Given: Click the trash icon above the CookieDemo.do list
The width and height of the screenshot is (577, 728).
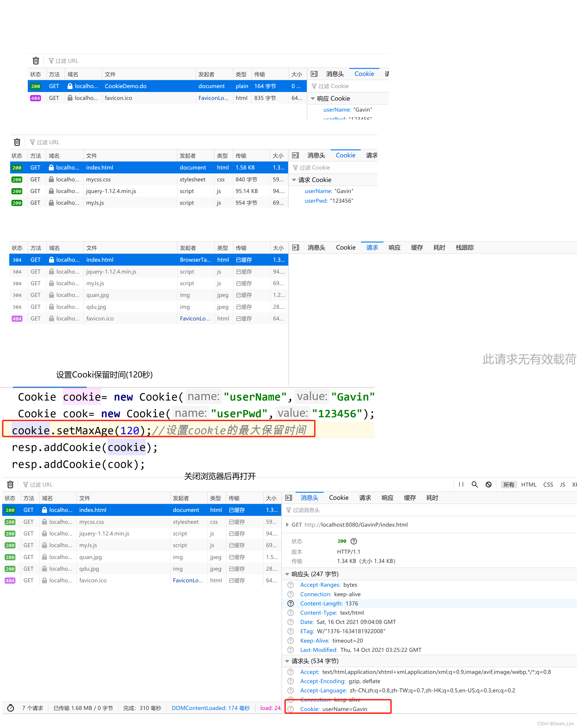Looking at the screenshot, I should coord(36,61).
